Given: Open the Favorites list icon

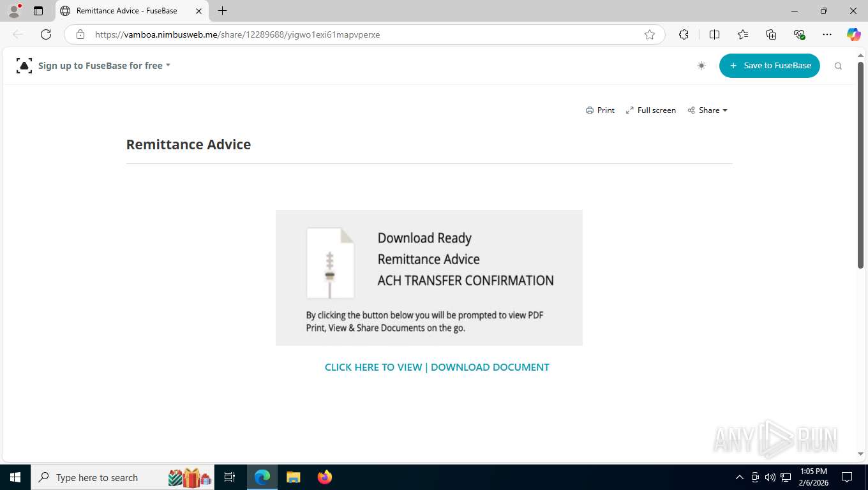Looking at the screenshot, I should tap(743, 34).
